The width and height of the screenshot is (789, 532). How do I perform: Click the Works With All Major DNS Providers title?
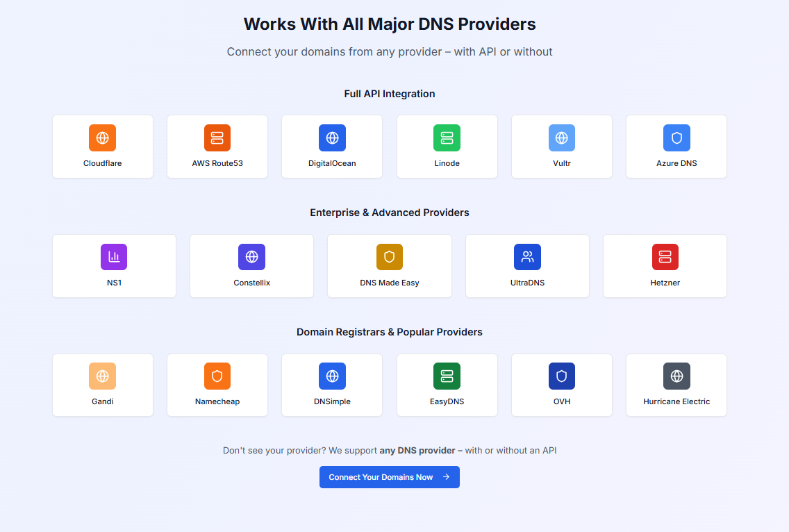pos(390,24)
